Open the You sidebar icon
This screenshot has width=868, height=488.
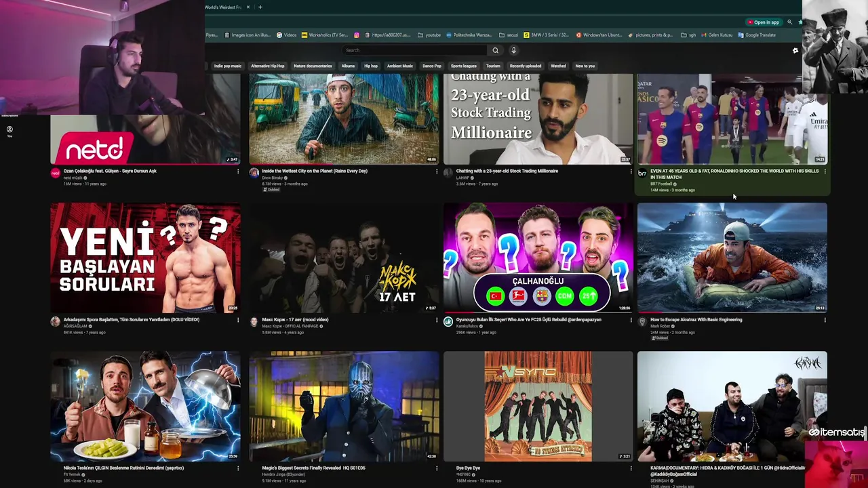(9, 131)
